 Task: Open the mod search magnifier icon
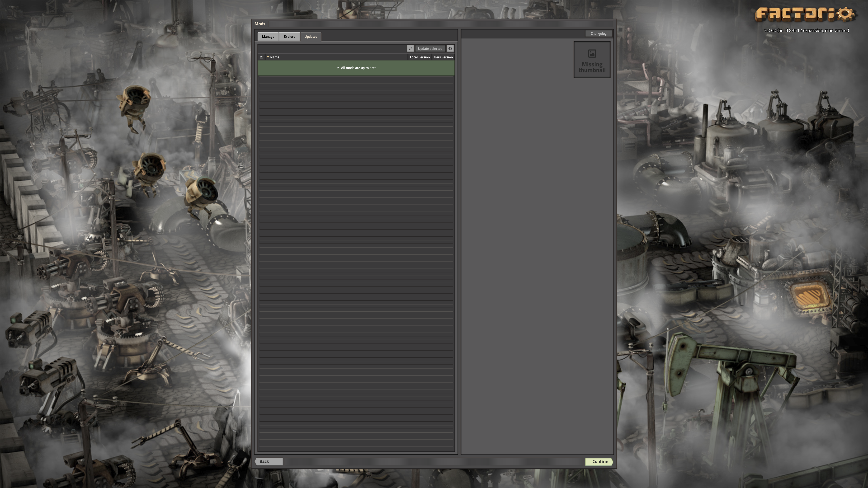click(410, 48)
